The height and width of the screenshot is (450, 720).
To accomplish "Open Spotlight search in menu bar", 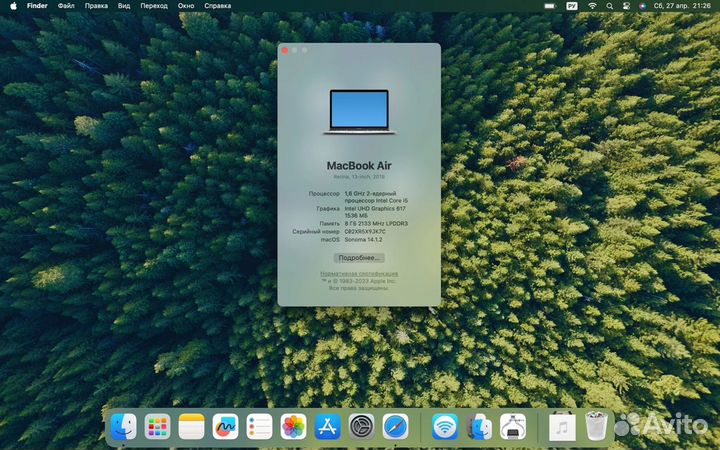I will [609, 6].
